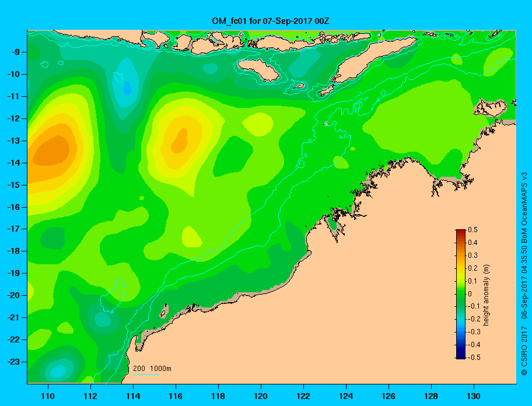Click latitude axis label -22
532x406 pixels.
(x=13, y=339)
